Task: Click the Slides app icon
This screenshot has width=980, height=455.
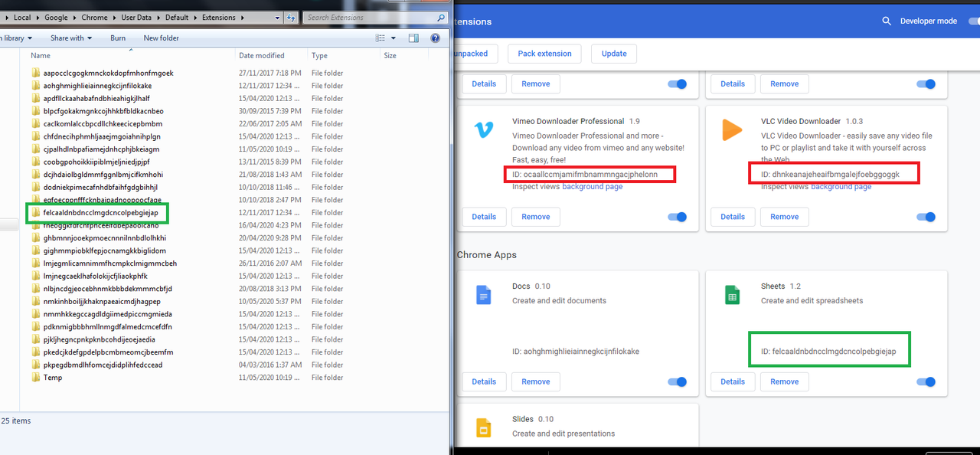Action: [x=483, y=427]
